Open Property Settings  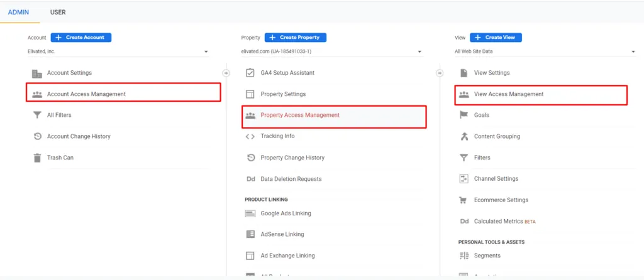click(x=283, y=94)
